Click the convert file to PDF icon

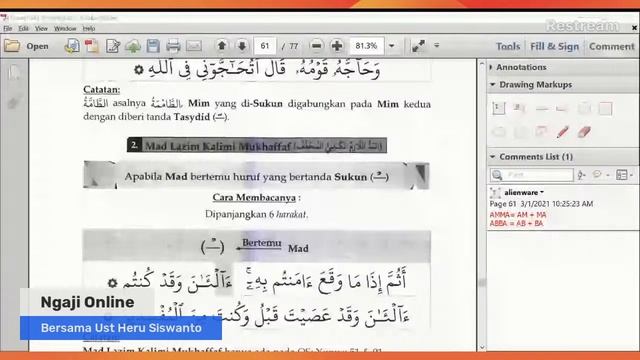tap(72, 46)
